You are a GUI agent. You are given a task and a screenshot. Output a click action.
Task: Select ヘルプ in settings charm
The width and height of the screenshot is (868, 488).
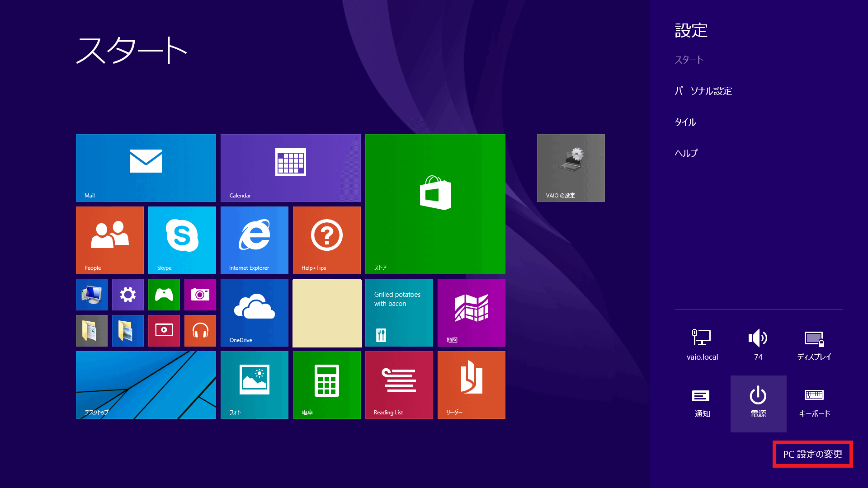point(686,153)
